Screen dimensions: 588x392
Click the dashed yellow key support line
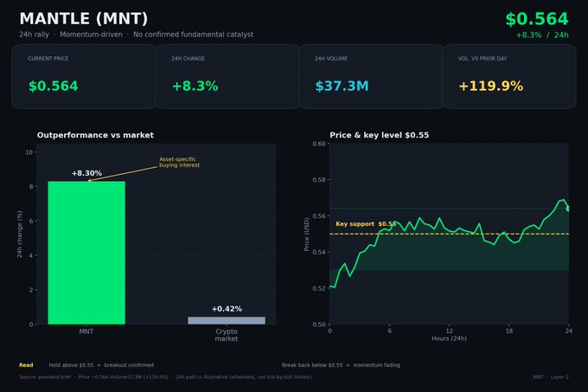pyautogui.click(x=450, y=234)
